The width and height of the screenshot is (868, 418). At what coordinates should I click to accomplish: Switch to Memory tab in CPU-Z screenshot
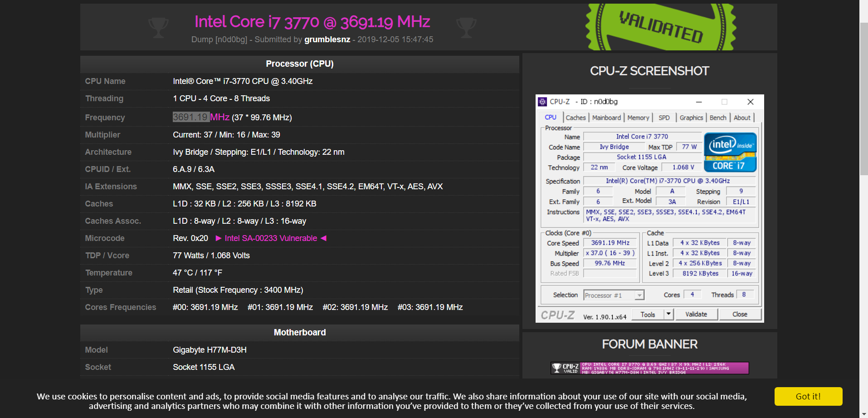point(638,118)
